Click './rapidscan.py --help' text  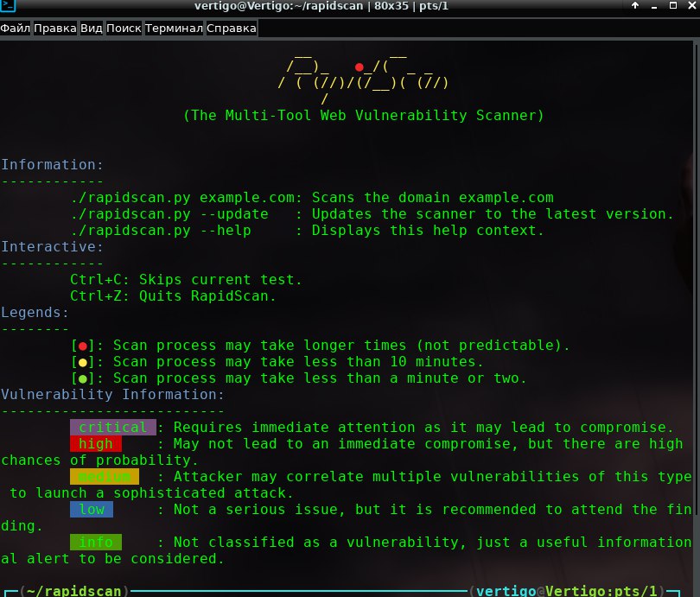(x=161, y=230)
